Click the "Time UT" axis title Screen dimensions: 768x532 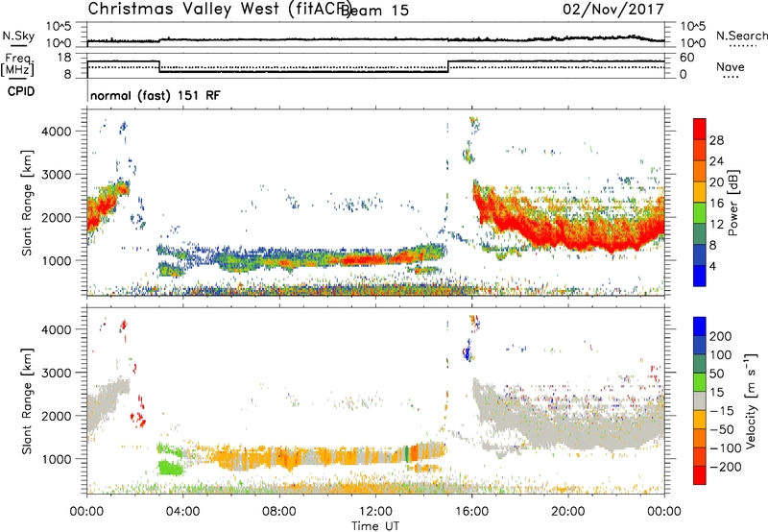[375, 525]
